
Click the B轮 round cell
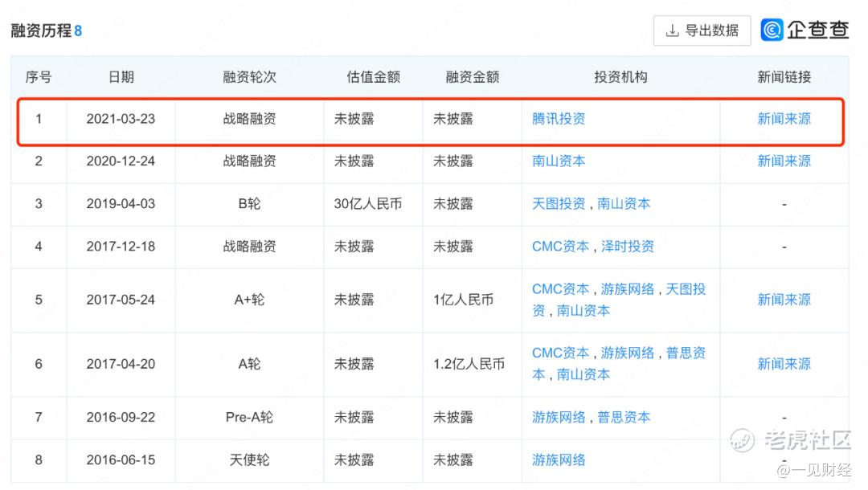tap(249, 203)
